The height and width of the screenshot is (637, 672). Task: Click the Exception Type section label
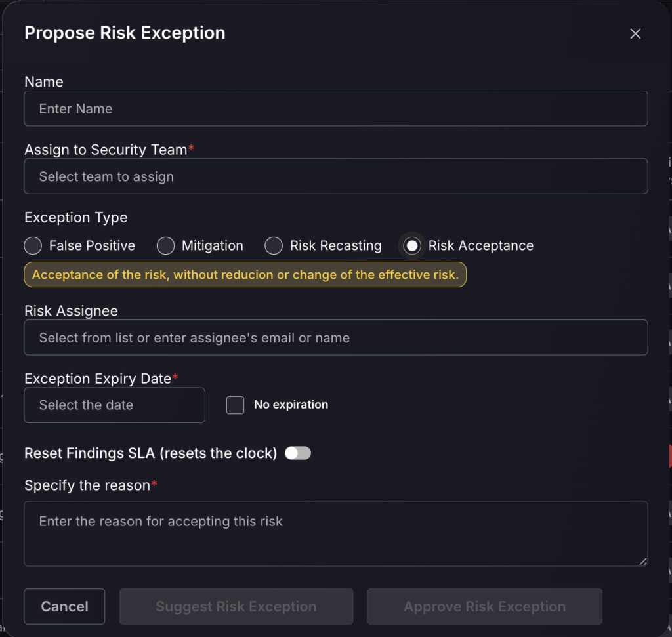(x=76, y=218)
